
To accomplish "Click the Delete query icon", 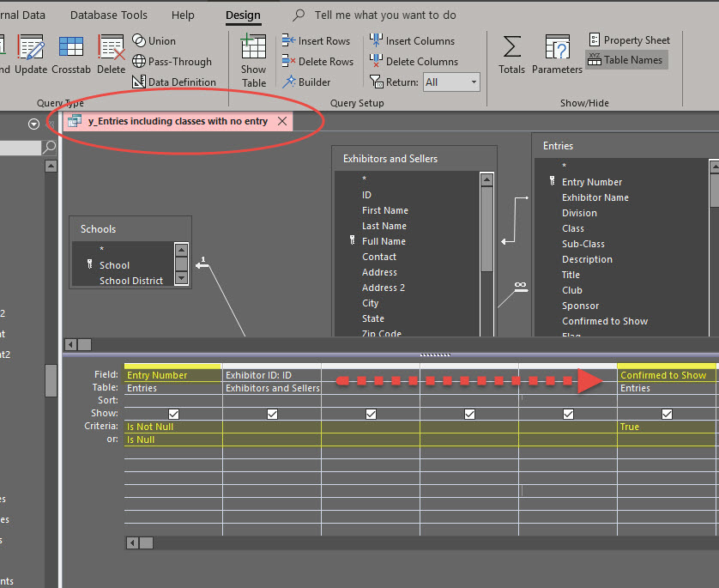I will (x=111, y=55).
